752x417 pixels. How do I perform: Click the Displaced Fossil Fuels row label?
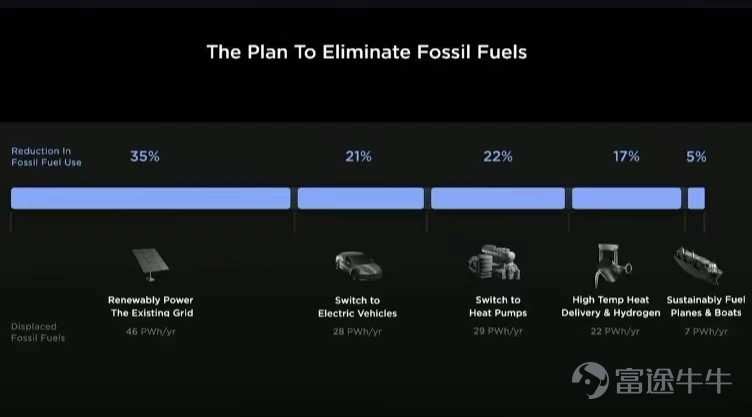(x=37, y=332)
